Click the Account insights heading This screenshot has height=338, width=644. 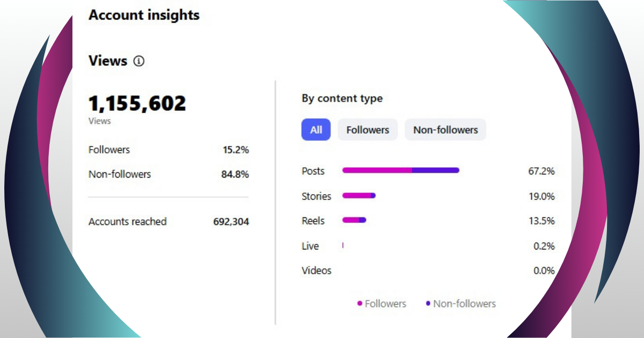coord(144,15)
